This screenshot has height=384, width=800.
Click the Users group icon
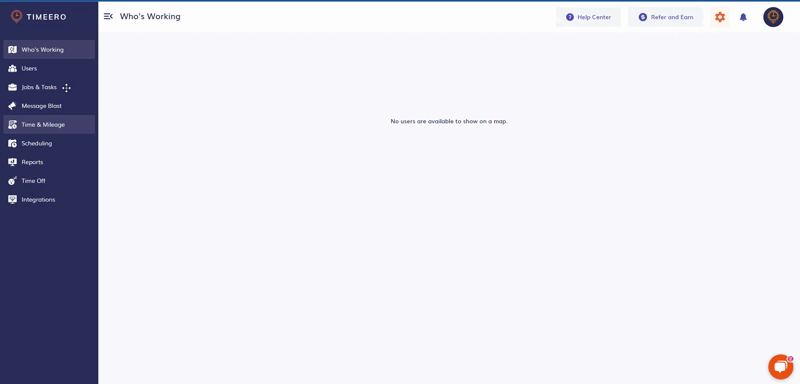pos(13,68)
